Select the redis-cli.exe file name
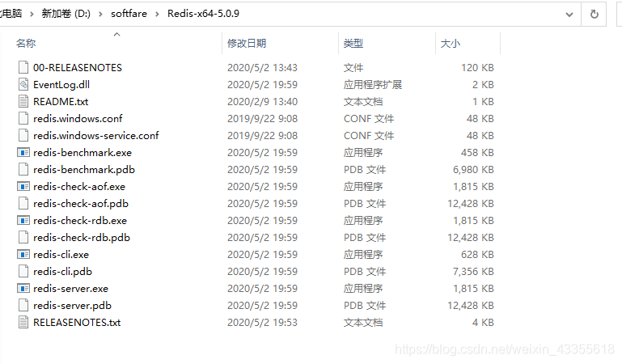This screenshot has width=622, height=364. [61, 255]
